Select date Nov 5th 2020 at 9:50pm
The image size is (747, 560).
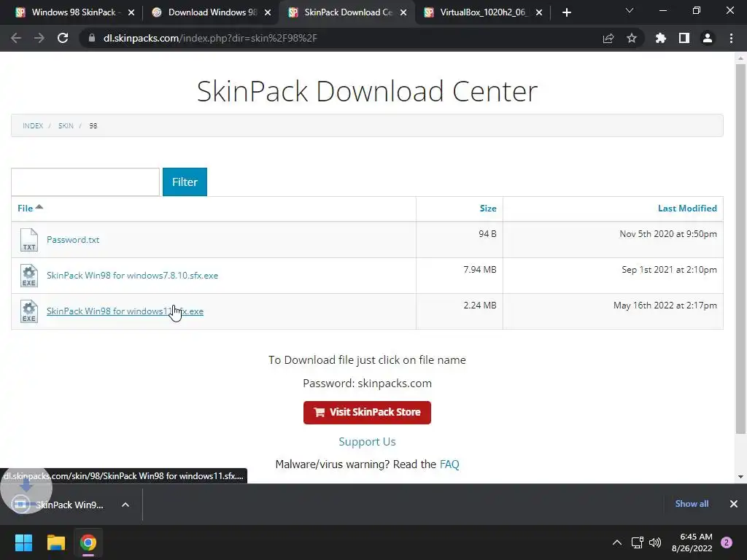[x=668, y=234]
